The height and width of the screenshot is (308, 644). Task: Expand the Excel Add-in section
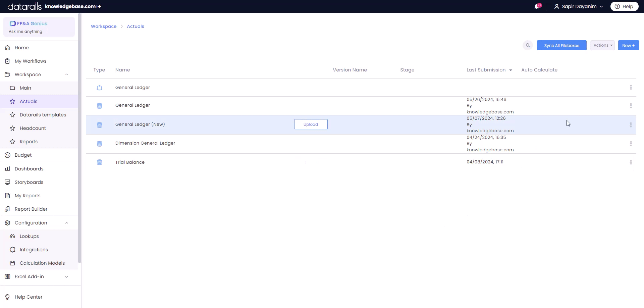coord(66,276)
